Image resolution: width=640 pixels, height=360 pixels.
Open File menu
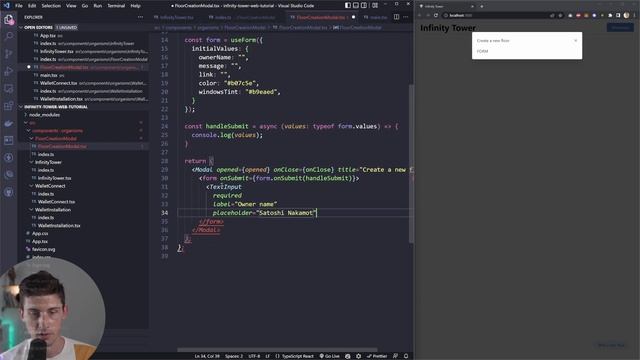19,6
